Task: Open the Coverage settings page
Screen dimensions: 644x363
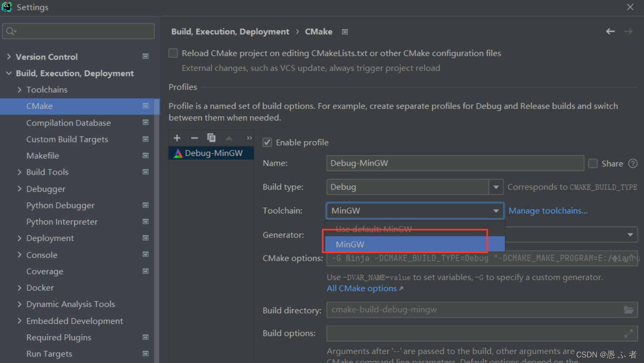Action: [x=45, y=271]
